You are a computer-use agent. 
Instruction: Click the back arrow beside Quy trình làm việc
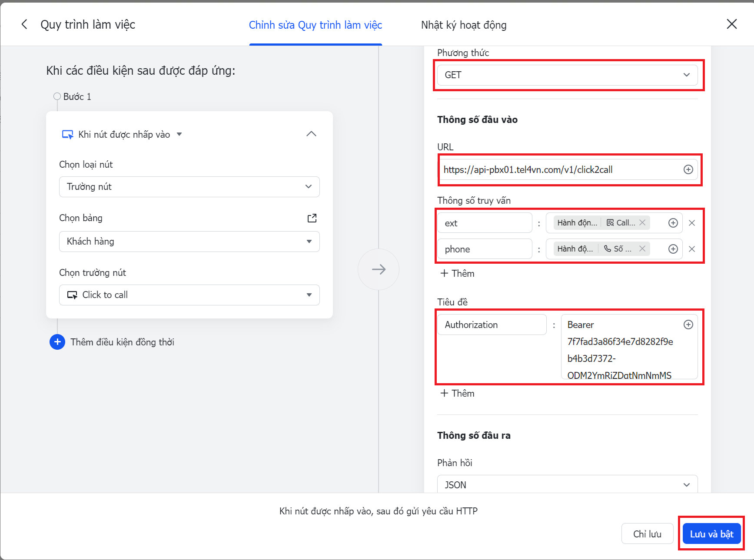pyautogui.click(x=24, y=24)
